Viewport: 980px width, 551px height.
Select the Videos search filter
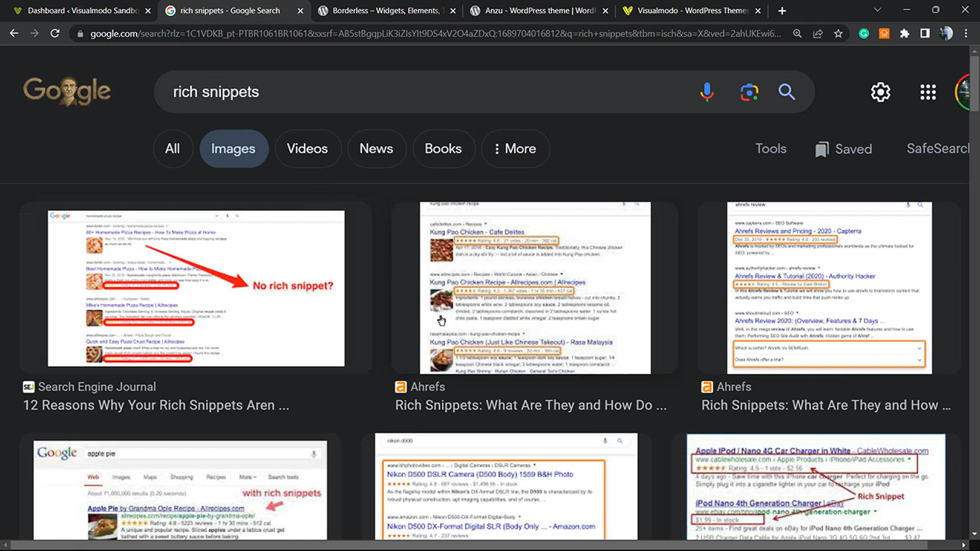pos(307,148)
